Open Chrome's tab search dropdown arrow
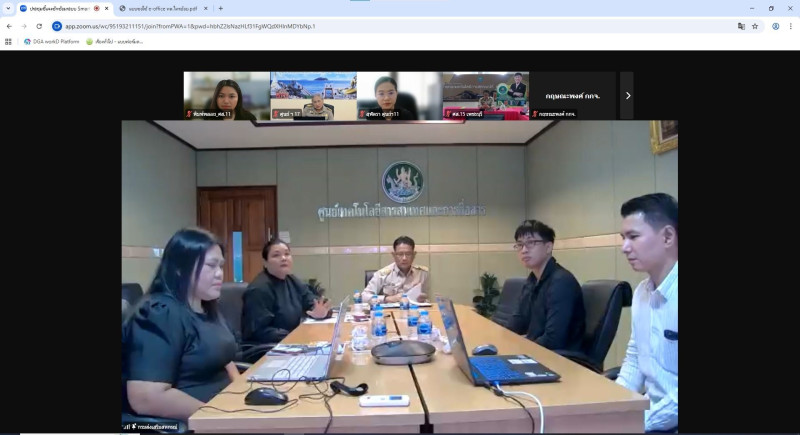Viewport: 800px width, 435px height. pos(9,8)
